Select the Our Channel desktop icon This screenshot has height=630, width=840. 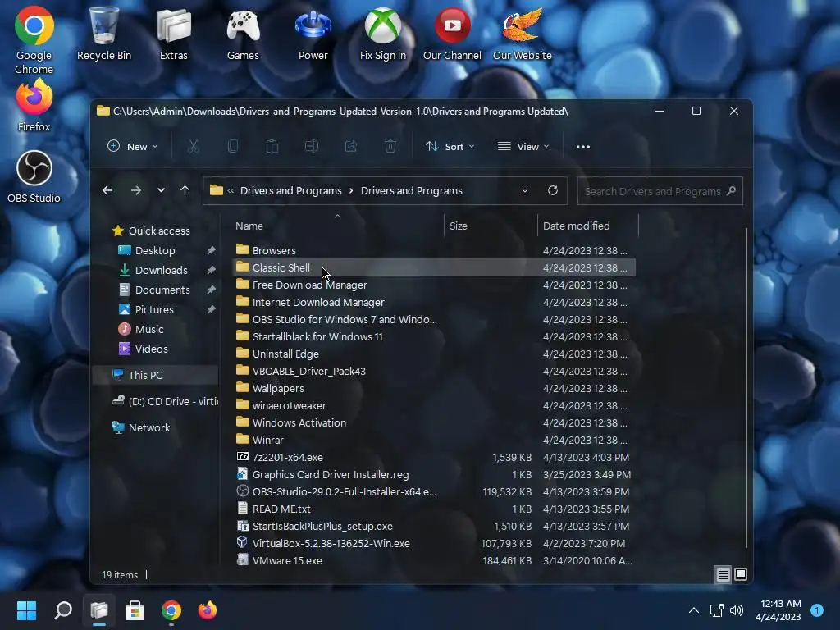pyautogui.click(x=452, y=34)
